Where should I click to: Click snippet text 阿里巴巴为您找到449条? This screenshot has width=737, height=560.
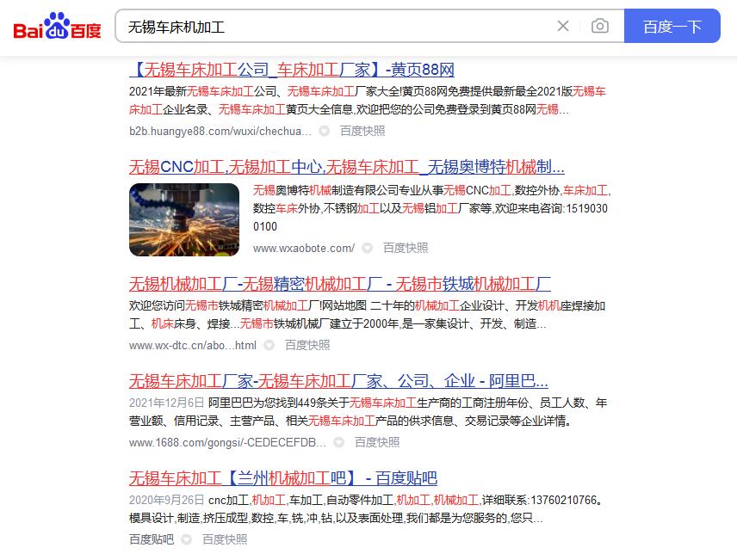pyautogui.click(x=267, y=403)
